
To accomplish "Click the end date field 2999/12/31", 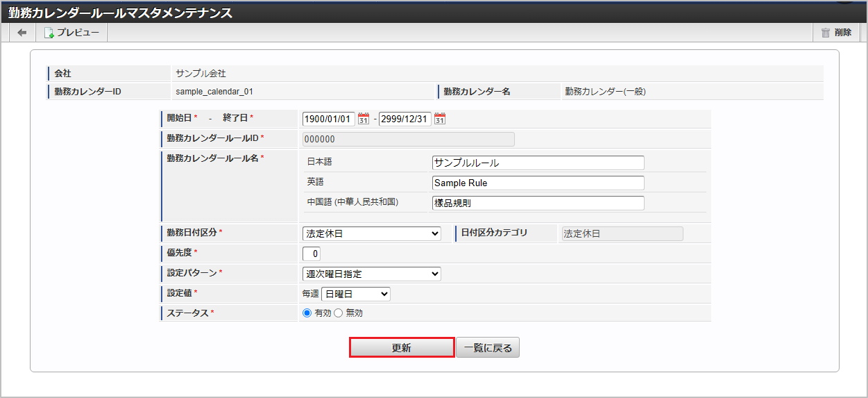I will click(405, 119).
